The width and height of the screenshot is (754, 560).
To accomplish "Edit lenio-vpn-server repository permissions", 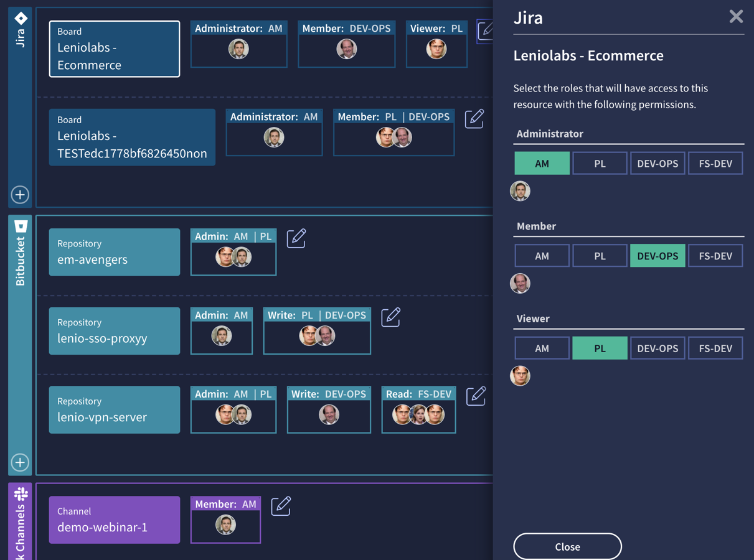I will [476, 396].
